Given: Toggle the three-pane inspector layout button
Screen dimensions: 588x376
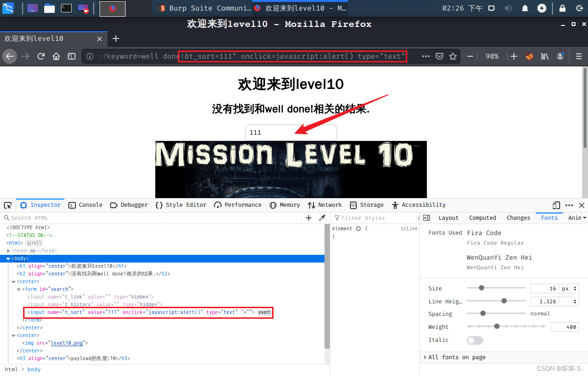Looking at the screenshot, I should click(426, 218).
